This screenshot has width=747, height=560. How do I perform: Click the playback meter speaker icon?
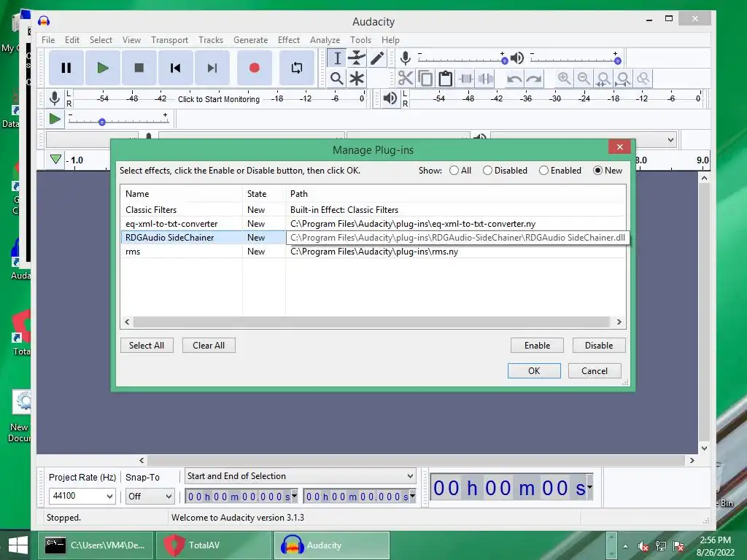[x=390, y=98]
